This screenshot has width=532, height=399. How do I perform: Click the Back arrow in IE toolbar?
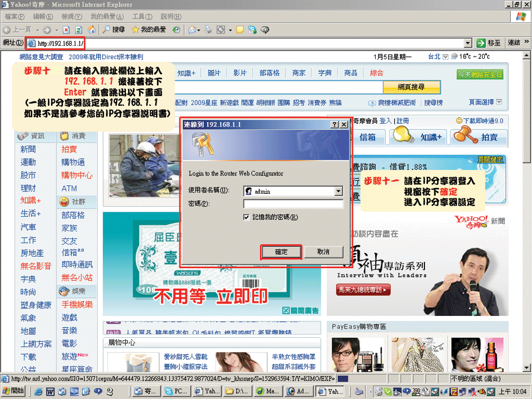point(7,30)
